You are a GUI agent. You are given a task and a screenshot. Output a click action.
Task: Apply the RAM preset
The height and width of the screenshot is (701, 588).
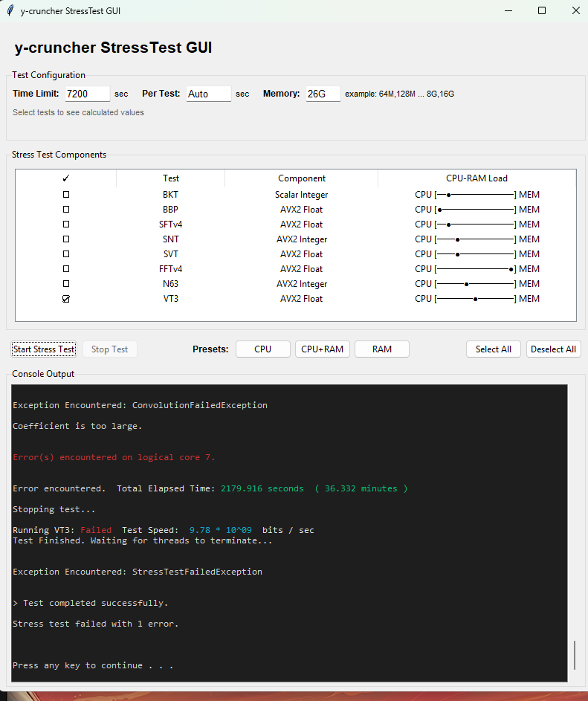coord(382,349)
